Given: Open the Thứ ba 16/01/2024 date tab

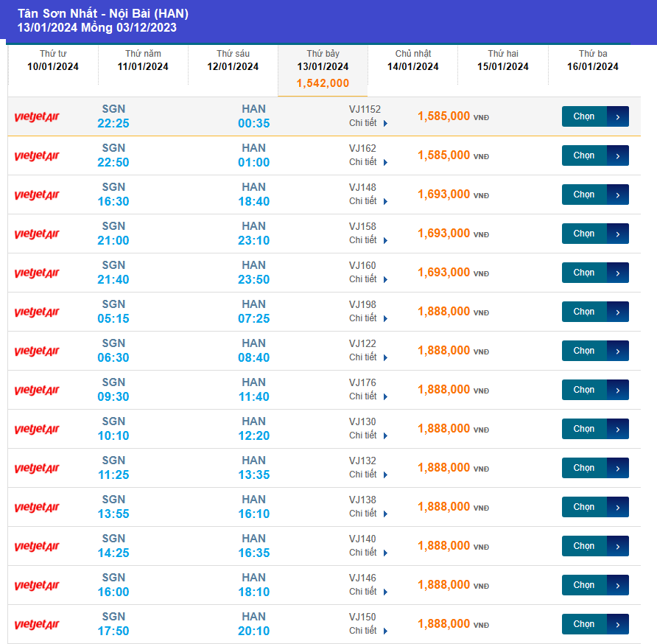Looking at the screenshot, I should 592,60.
